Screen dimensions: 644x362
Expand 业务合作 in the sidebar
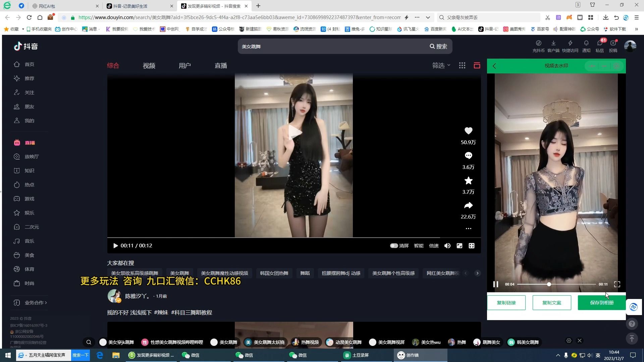[30, 303]
